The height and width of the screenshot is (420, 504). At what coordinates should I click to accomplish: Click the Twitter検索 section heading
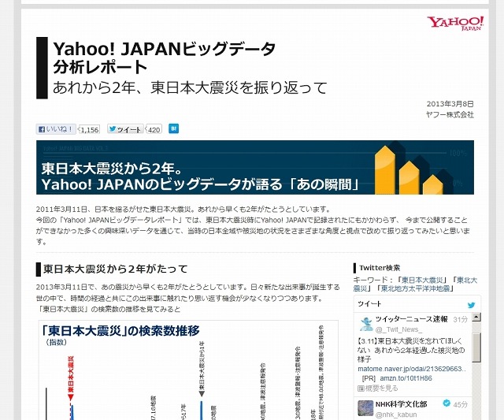[x=380, y=268]
